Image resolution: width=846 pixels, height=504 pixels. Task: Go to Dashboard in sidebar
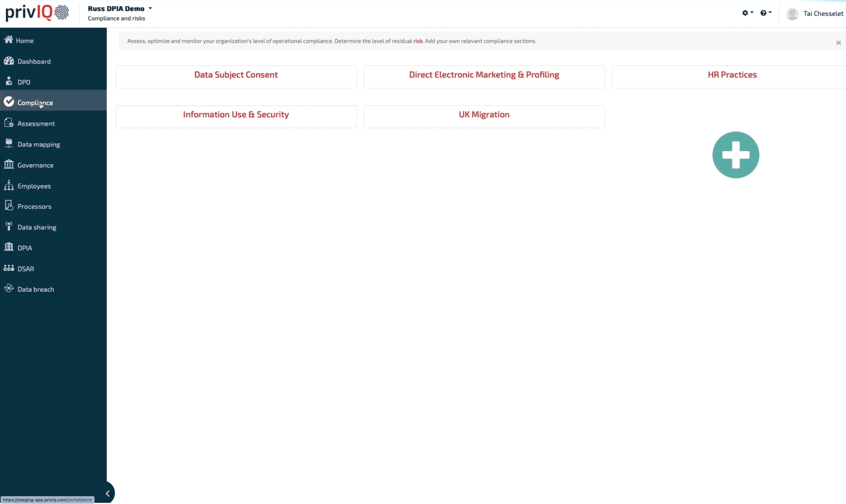tap(34, 61)
